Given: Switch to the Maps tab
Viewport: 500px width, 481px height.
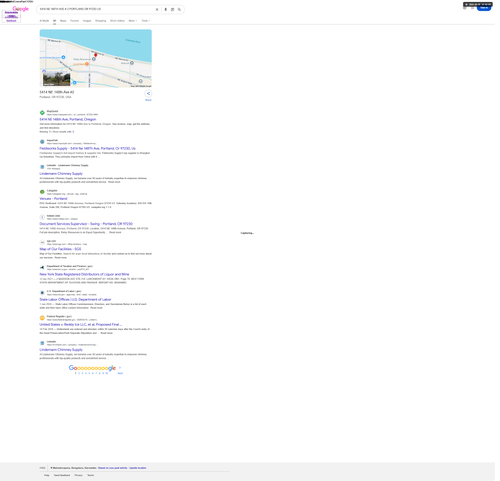Looking at the screenshot, I should [63, 21].
